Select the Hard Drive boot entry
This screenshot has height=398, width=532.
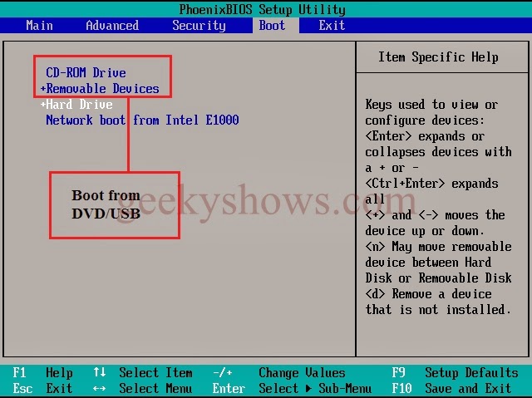79,104
